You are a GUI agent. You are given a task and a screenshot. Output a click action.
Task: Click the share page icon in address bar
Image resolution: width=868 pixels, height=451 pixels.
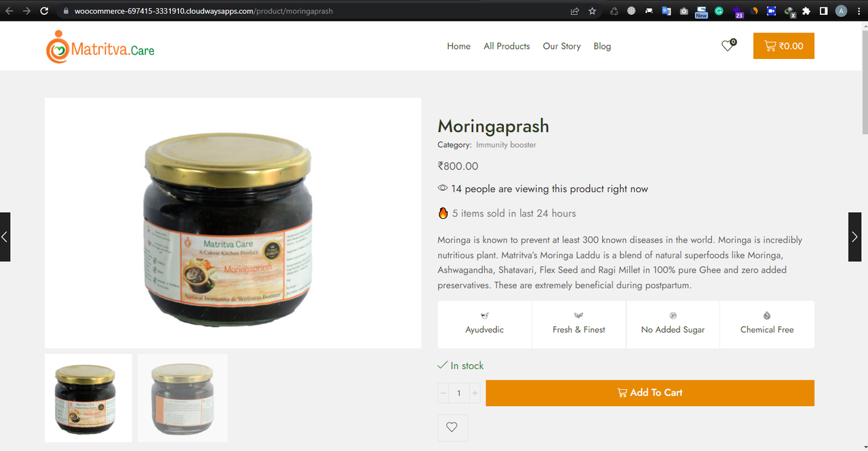574,11
